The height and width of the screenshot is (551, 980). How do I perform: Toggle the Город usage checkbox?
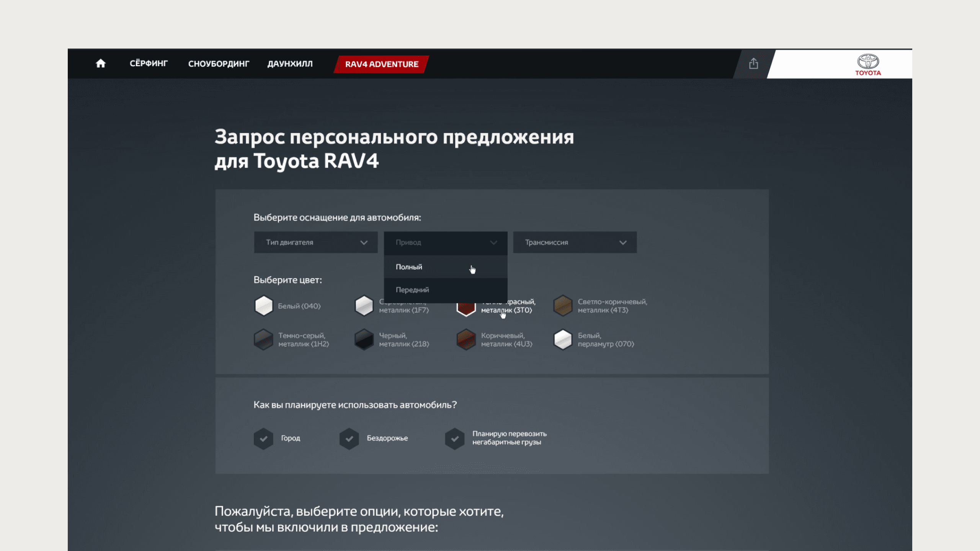tap(263, 439)
